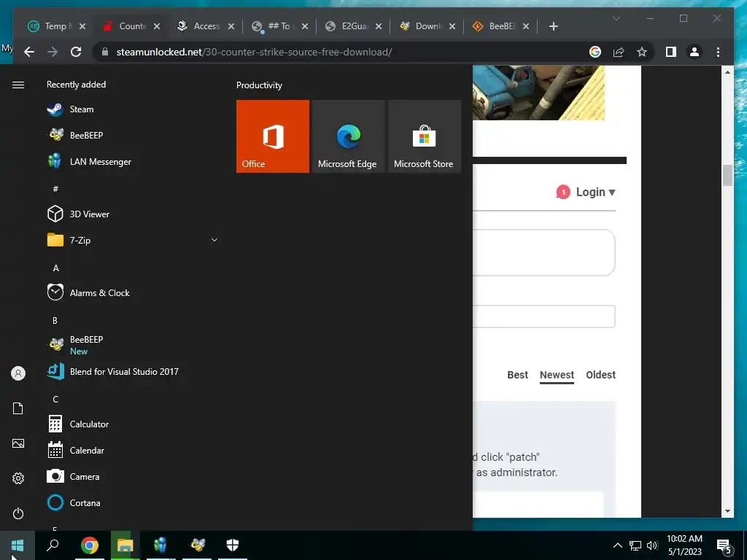Go back in Chrome
Viewport: 747px width, 560px height.
[x=29, y=52]
